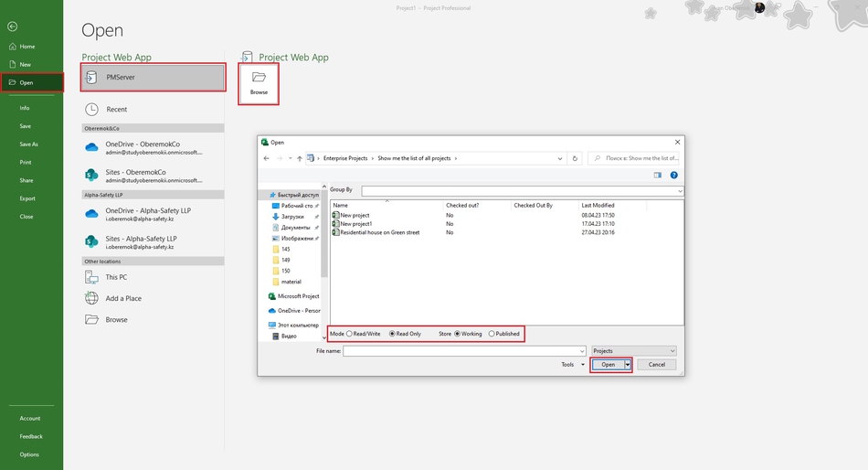The width and height of the screenshot is (868, 470).
Task: Choose Save in the sidebar
Action: pyautogui.click(x=25, y=126)
